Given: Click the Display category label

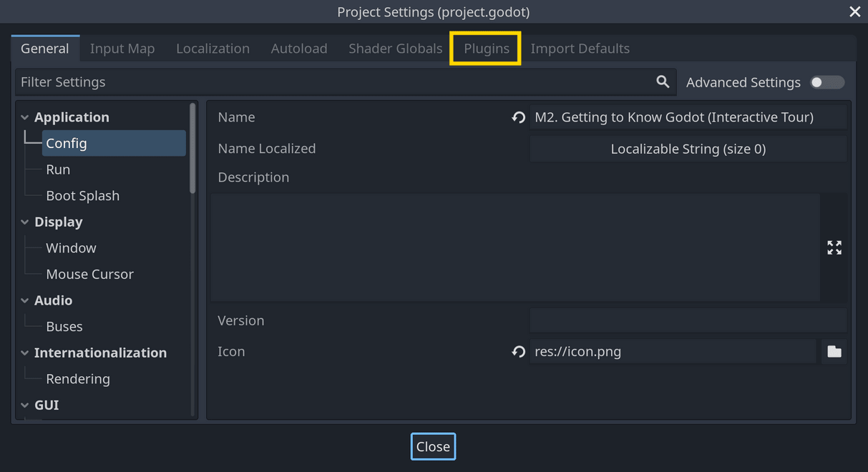Looking at the screenshot, I should pyautogui.click(x=59, y=222).
